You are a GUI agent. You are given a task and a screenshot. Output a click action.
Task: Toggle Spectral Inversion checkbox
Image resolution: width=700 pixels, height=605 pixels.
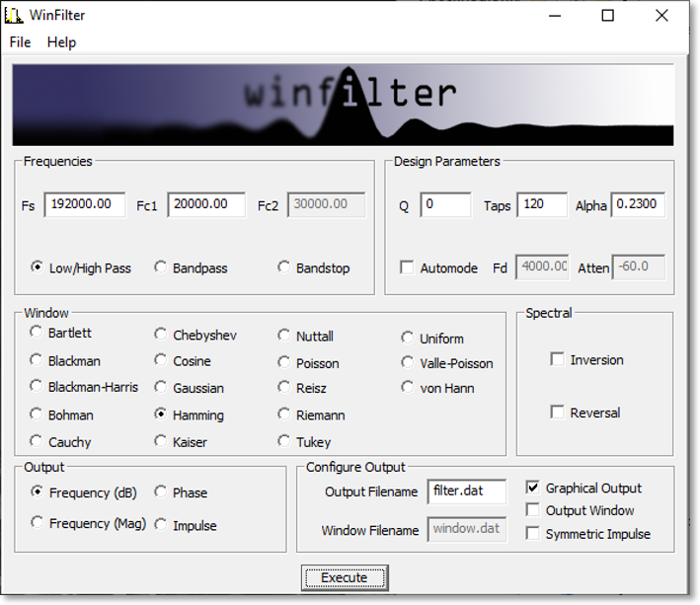point(558,359)
